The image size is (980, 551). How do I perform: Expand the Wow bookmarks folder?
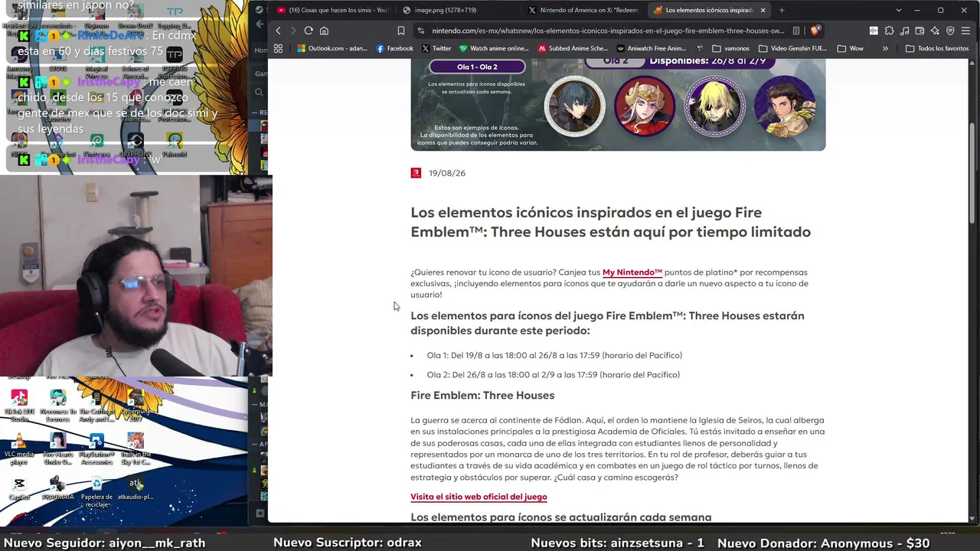click(x=850, y=48)
